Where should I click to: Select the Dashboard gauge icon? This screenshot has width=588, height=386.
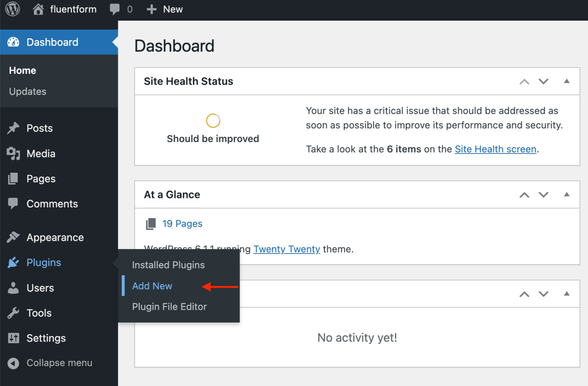coord(13,42)
